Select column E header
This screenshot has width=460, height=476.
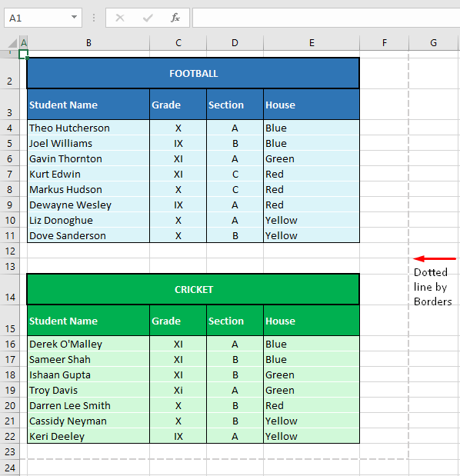(312, 43)
